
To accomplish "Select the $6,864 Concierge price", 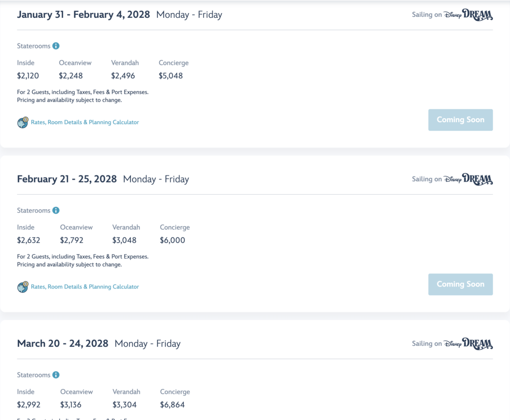I will click(x=172, y=405).
